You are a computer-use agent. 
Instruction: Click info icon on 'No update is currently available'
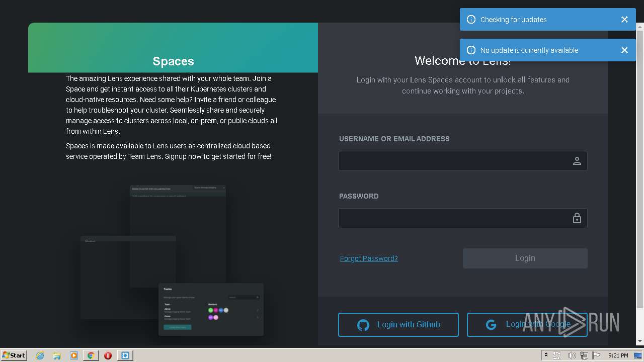pyautogui.click(x=471, y=50)
